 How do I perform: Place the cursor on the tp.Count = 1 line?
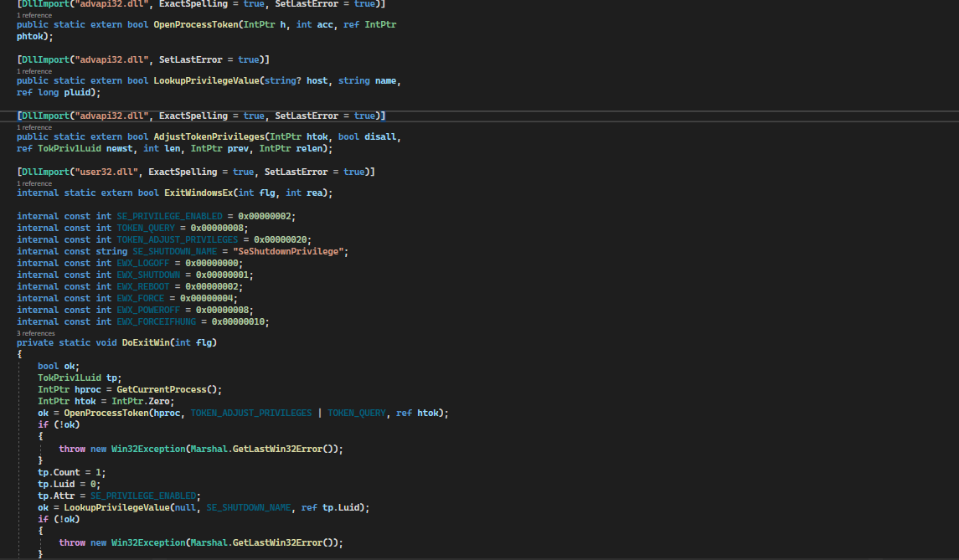pos(71,472)
